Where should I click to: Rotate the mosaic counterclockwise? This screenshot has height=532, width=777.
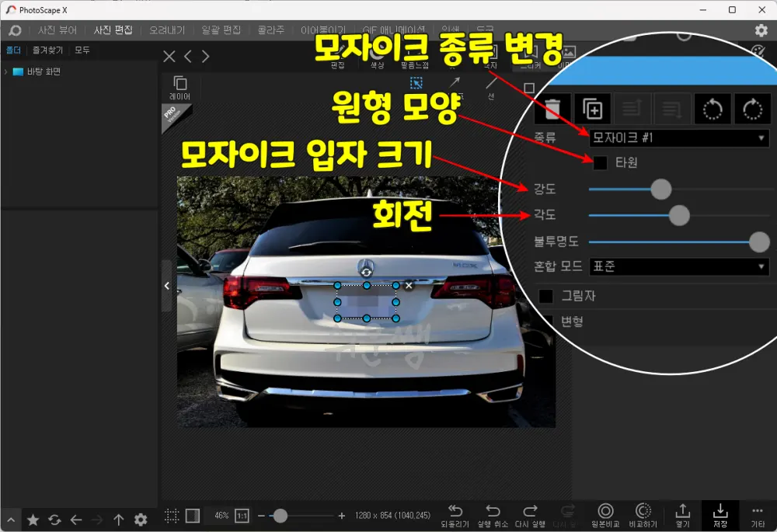(x=713, y=109)
